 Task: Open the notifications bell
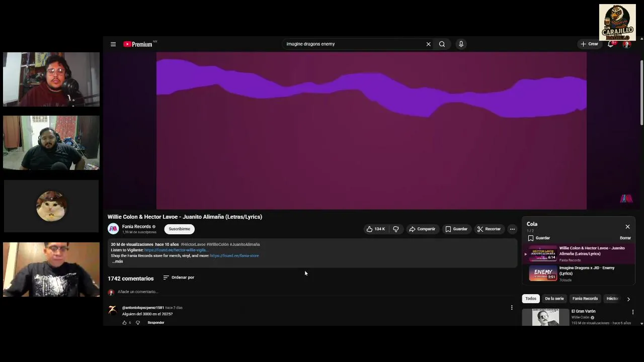click(611, 44)
